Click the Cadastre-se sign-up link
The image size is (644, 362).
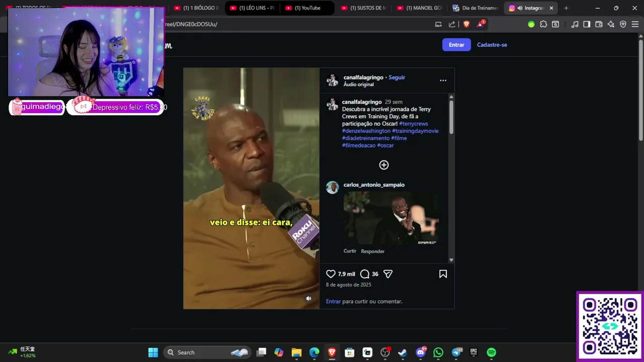point(492,45)
